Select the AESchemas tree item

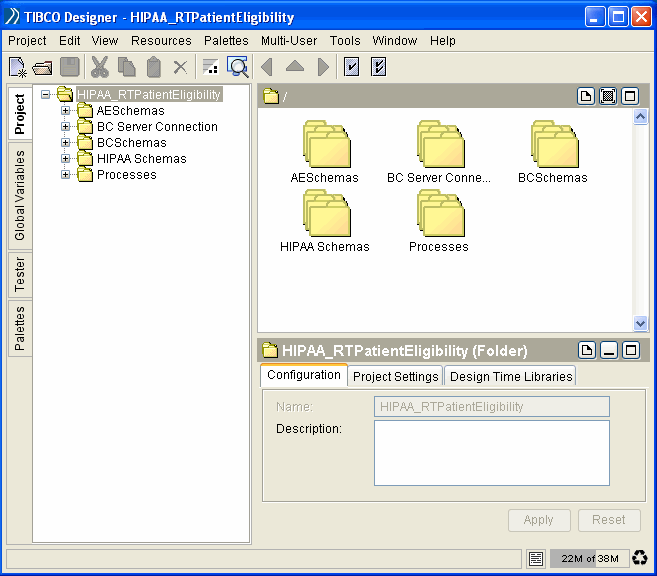(131, 111)
